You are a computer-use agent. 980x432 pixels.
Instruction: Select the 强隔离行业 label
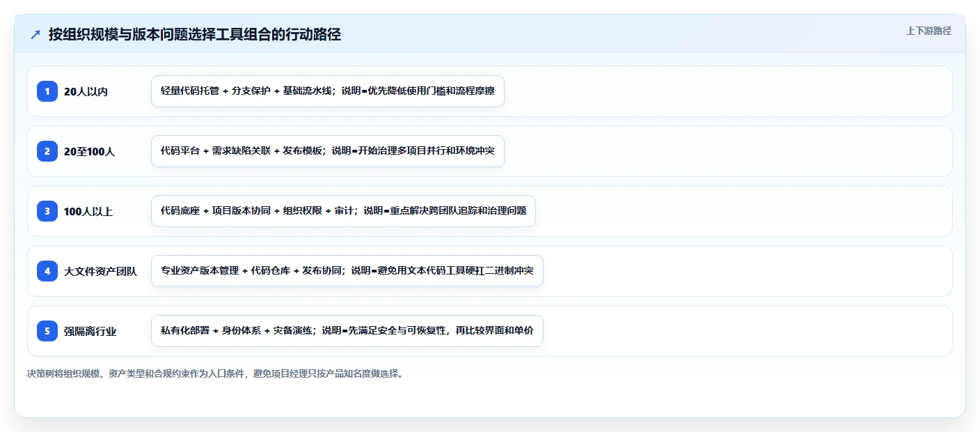point(90,331)
